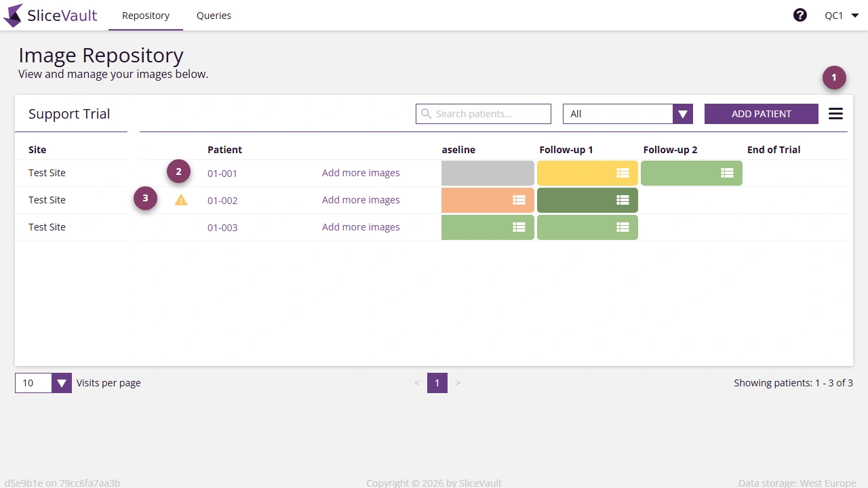Switch to the Queries tab
This screenshot has width=868, height=488.
pyautogui.click(x=214, y=15)
